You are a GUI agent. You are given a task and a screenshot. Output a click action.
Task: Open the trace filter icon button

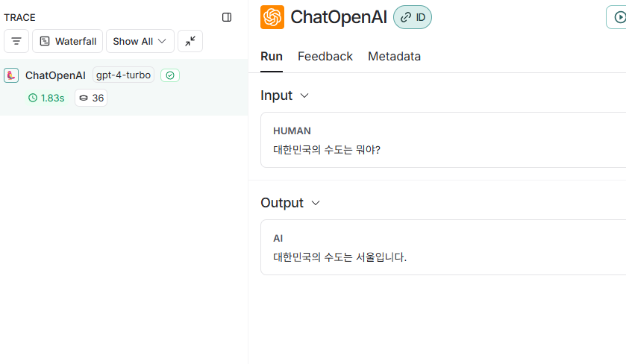[16, 41]
